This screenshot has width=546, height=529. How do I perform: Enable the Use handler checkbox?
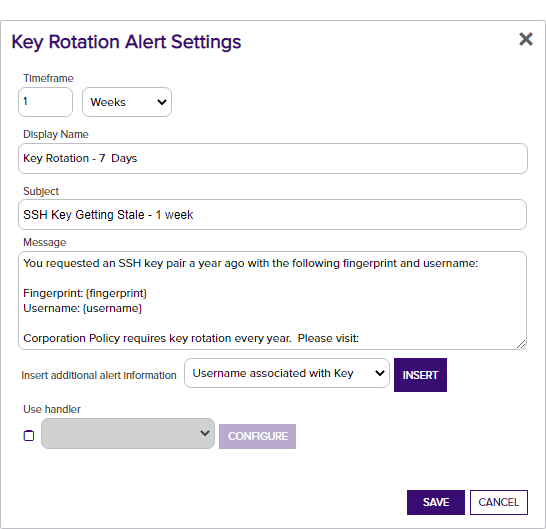(x=29, y=436)
